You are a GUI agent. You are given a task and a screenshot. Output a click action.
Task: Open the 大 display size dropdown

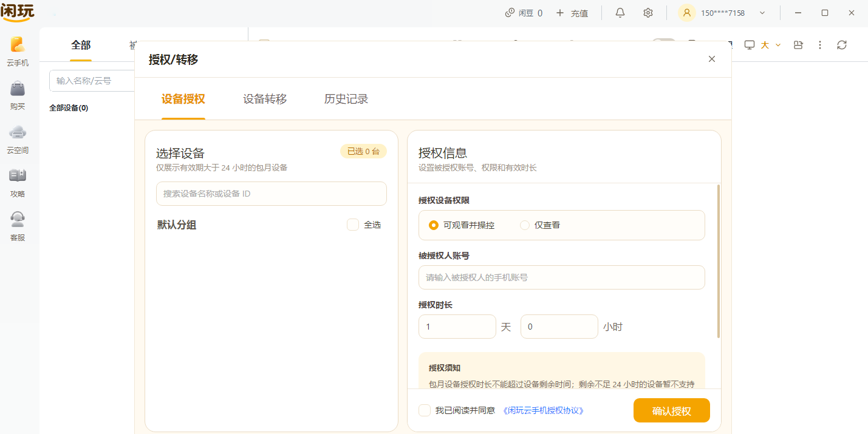[x=770, y=45]
